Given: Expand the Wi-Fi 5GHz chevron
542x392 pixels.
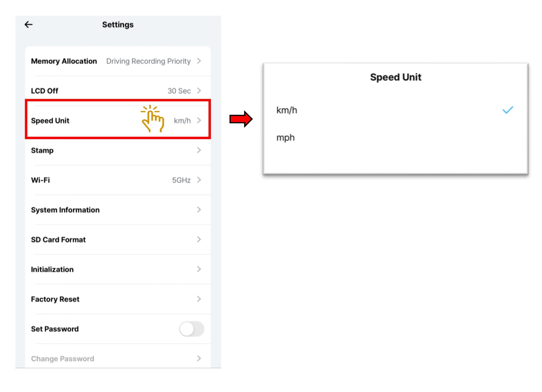Looking at the screenshot, I should click(x=199, y=180).
